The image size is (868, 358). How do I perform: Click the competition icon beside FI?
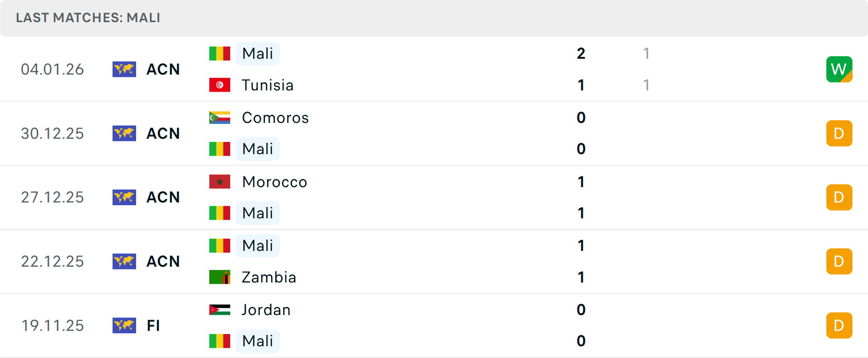point(124,325)
